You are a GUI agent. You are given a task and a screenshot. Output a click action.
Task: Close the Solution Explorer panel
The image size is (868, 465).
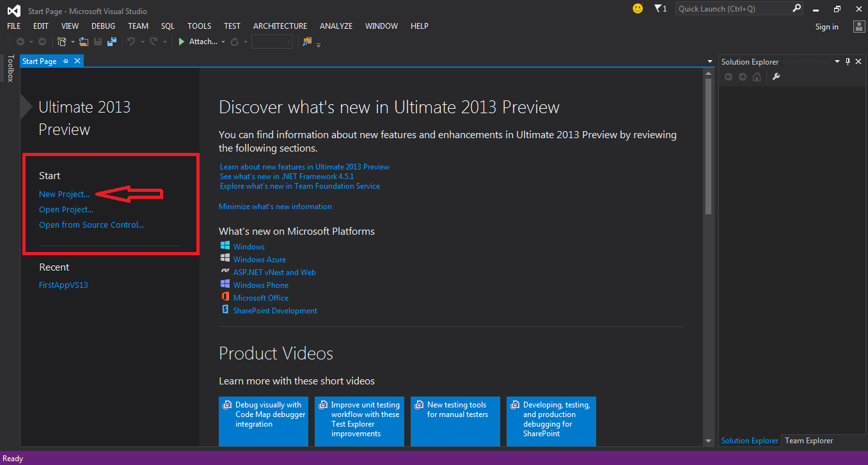[x=860, y=61]
